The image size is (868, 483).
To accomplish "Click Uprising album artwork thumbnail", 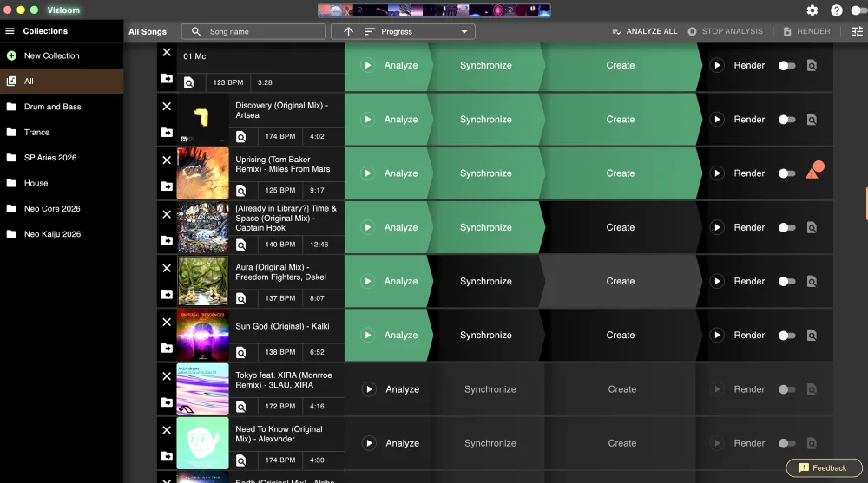I will (x=202, y=173).
